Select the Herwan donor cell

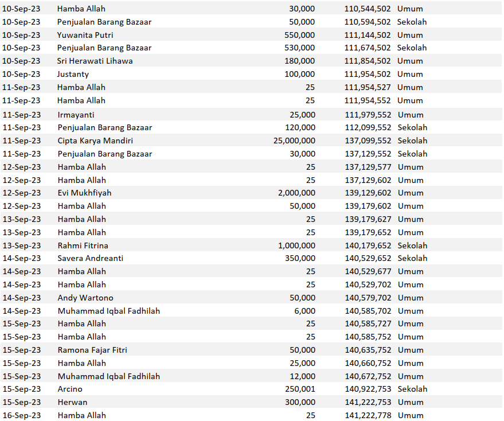pyautogui.click(x=72, y=402)
